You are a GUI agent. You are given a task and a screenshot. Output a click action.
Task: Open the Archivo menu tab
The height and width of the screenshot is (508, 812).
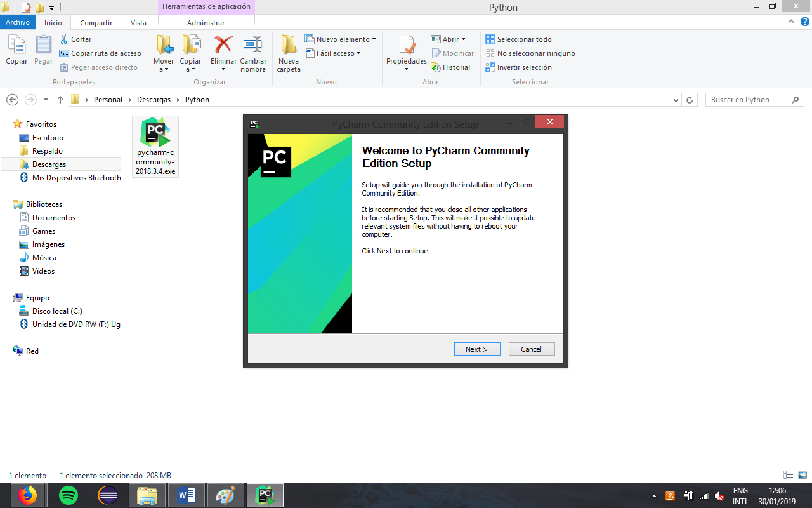(18, 22)
